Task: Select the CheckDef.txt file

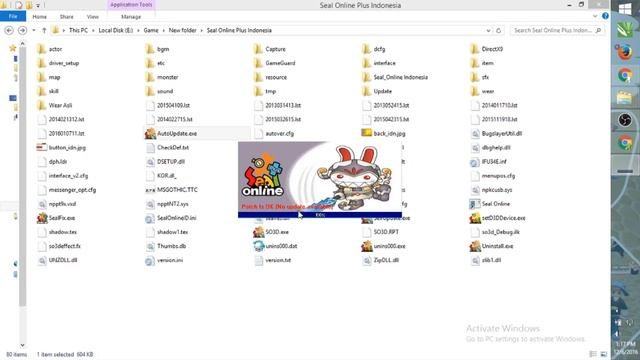Action: pyautogui.click(x=167, y=147)
